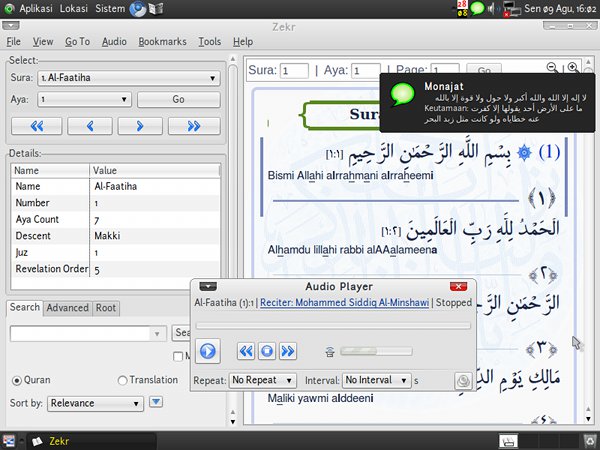Image resolution: width=600 pixels, height=450 pixels.
Task: Click the aya 1 sajda star marker
Action: (524, 153)
